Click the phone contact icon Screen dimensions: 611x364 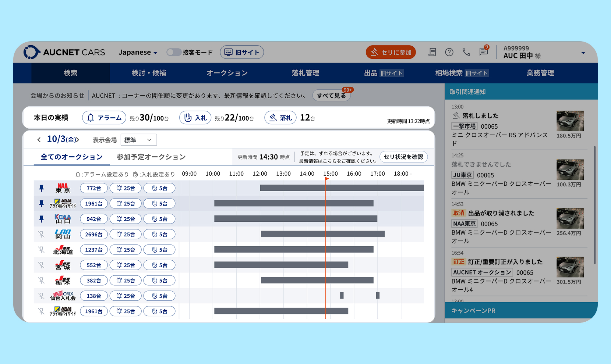click(466, 52)
